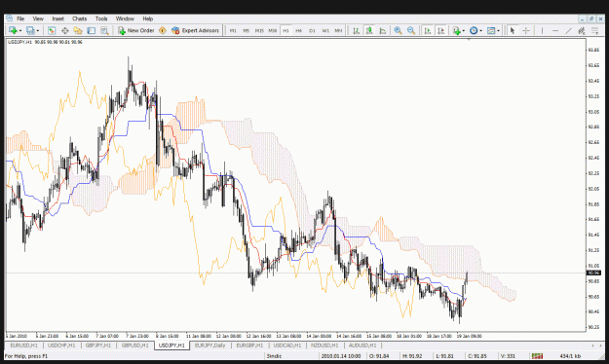Open the Insert menu
This screenshot has width=609, height=364.
point(57,18)
